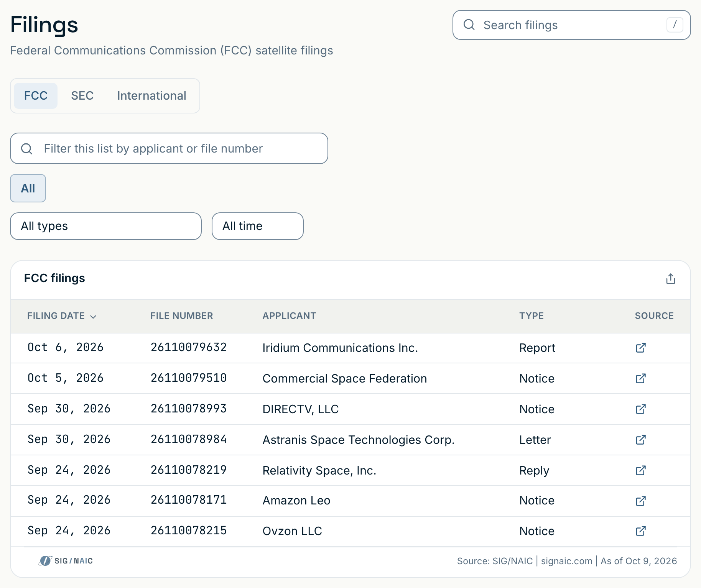Switch to the SEC tab
Screen dimensions: 701x588
point(82,96)
